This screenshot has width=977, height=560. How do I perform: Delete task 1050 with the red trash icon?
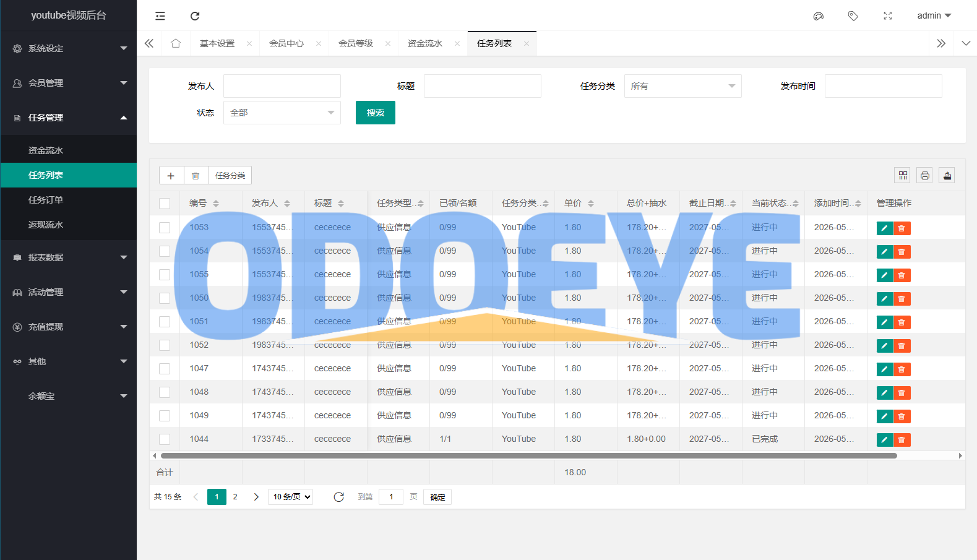(x=902, y=299)
